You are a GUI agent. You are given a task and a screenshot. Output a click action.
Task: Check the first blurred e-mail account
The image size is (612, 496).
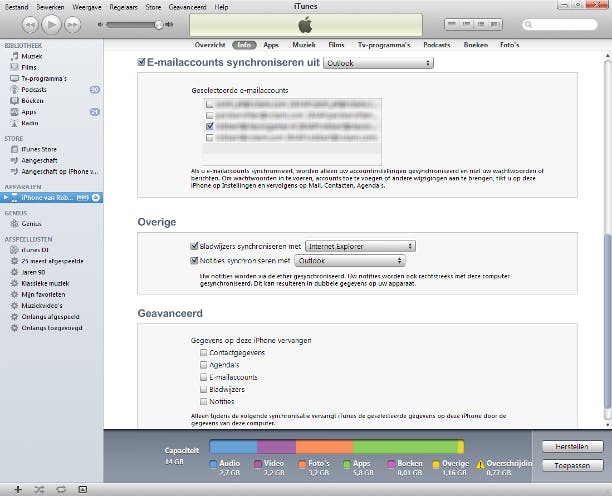(x=210, y=104)
